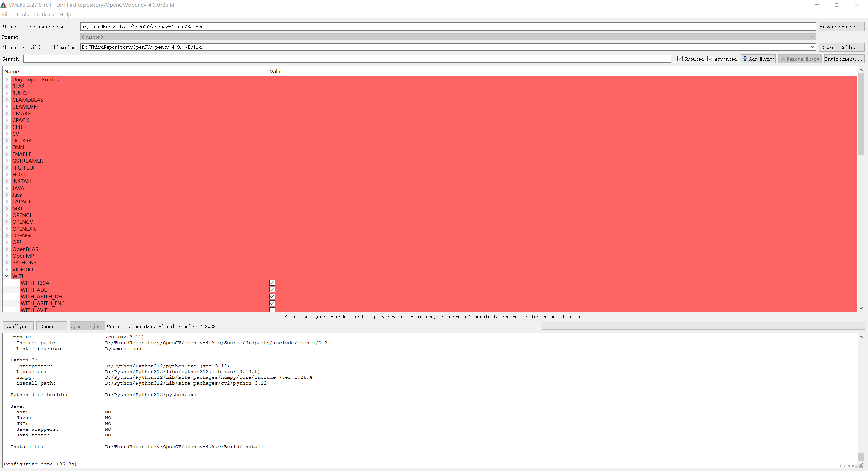Disable the WITH_ADE option checkbox
868x471 pixels.
pos(272,290)
